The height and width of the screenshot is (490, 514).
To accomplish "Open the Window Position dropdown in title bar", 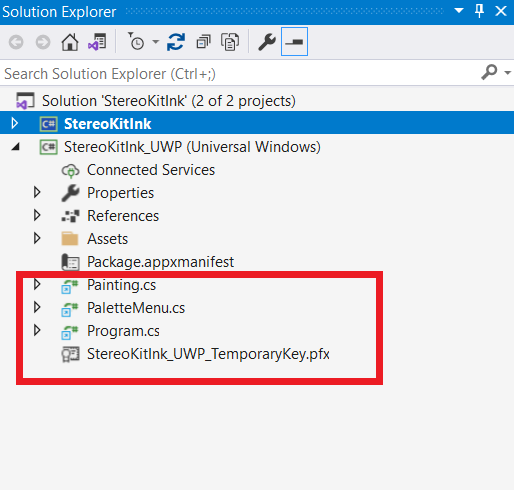I will tap(459, 11).
